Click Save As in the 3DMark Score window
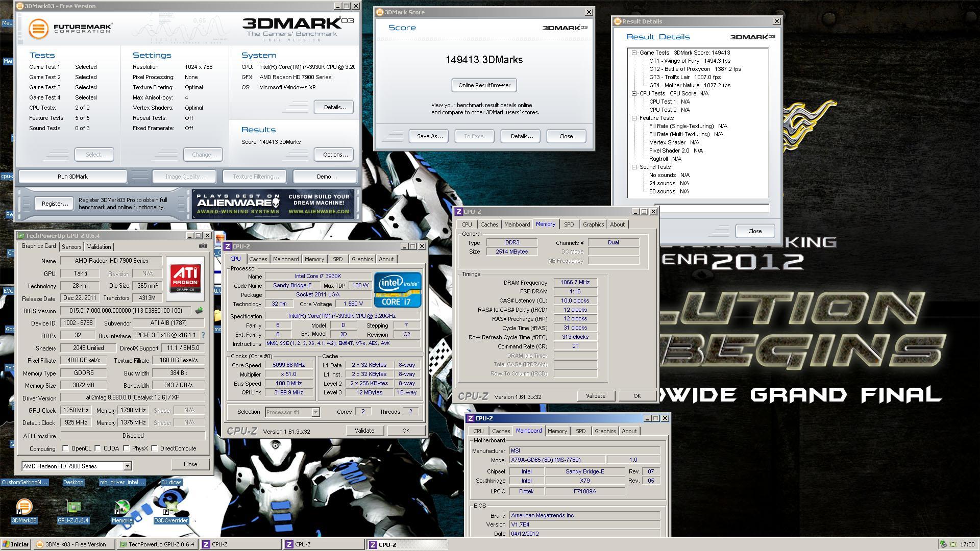The image size is (980, 551). [429, 136]
